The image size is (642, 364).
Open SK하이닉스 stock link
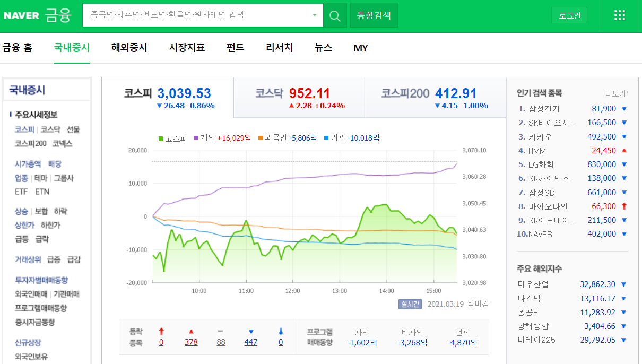(x=549, y=178)
